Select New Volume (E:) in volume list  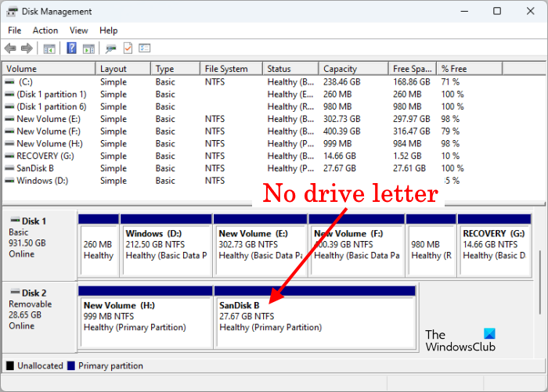click(234, 119)
